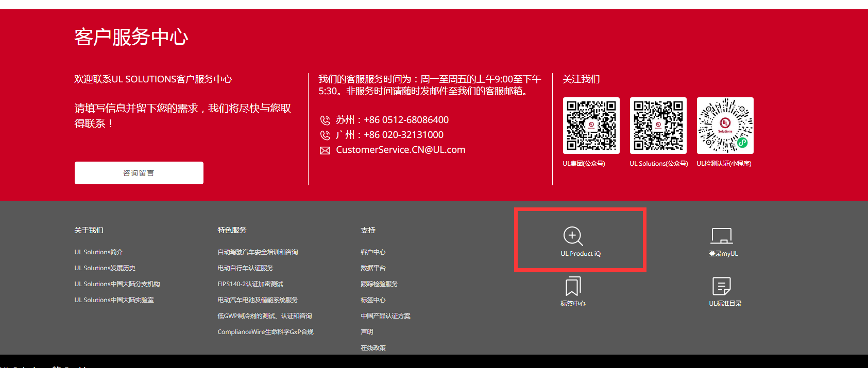Open 自动驾驶汽车安全培训和咨询 link
Image resolution: width=868 pixels, height=368 pixels.
click(258, 252)
